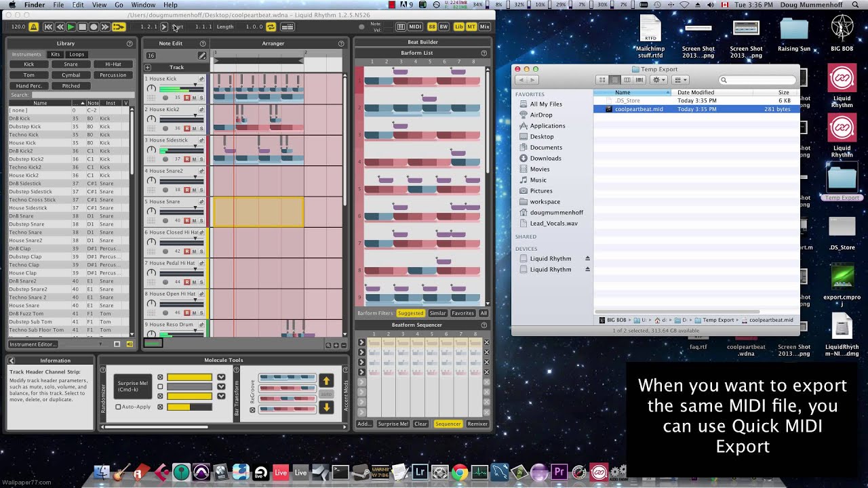Image resolution: width=868 pixels, height=488 pixels.
Task: Click the fast-forward transport button
Action: (105, 27)
